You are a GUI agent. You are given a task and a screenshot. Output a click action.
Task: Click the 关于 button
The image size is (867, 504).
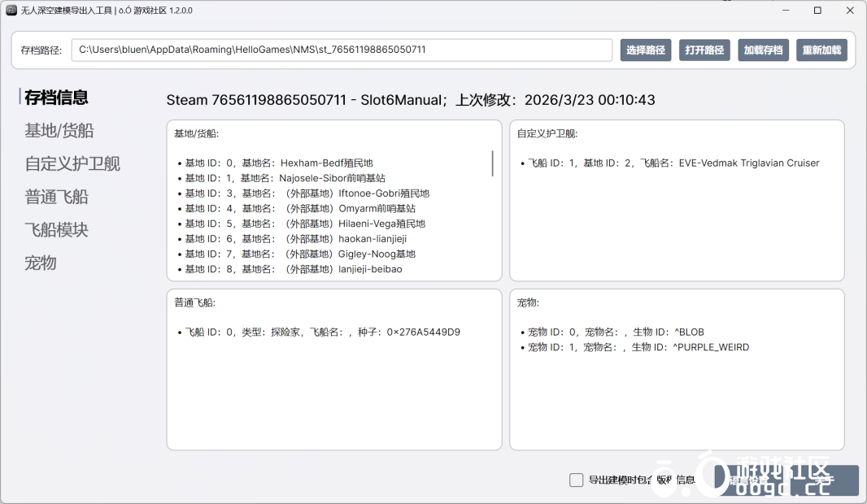tap(823, 480)
